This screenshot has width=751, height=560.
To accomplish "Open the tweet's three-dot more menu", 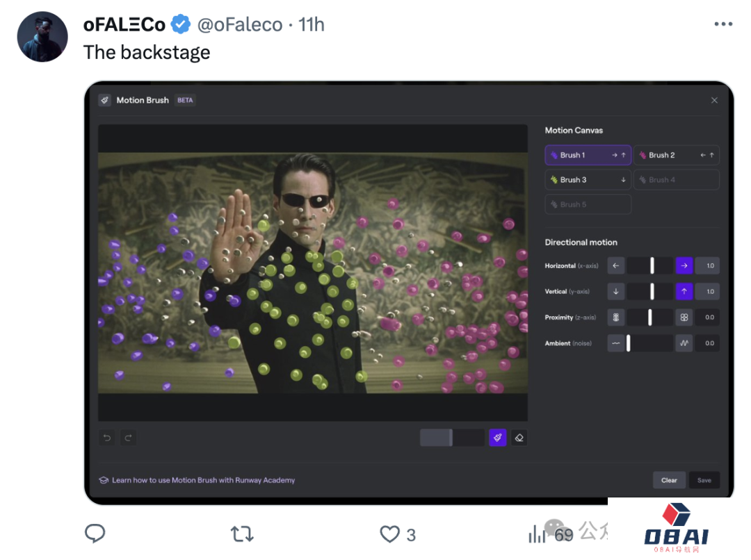I will (723, 24).
